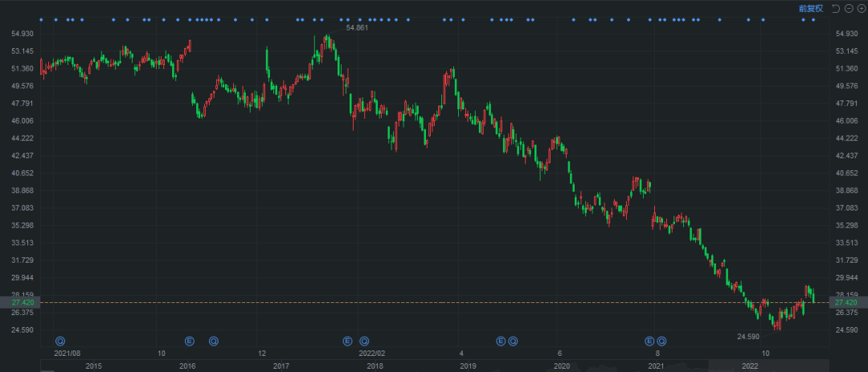The image size is (868, 372).
Task: Click the E event marker above the 2021 label
Action: coord(649,341)
